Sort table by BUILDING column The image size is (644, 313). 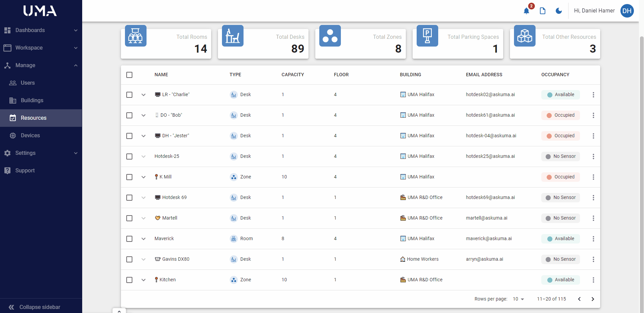[411, 75]
